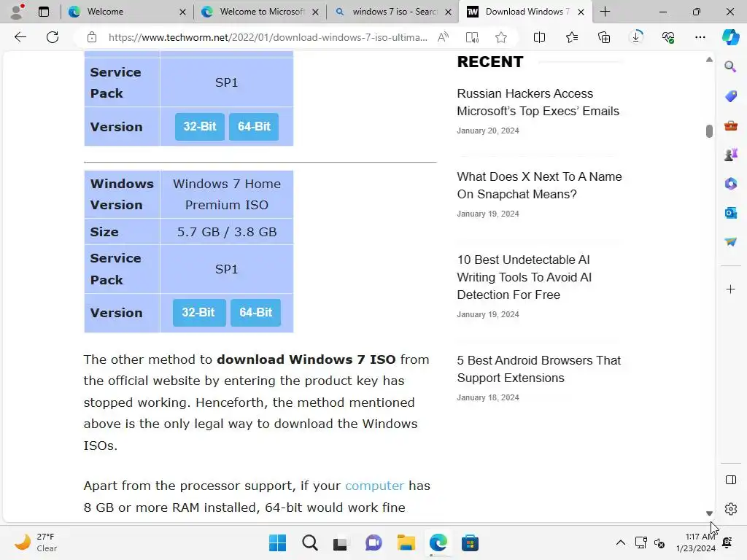Refresh the current page

[x=53, y=37]
